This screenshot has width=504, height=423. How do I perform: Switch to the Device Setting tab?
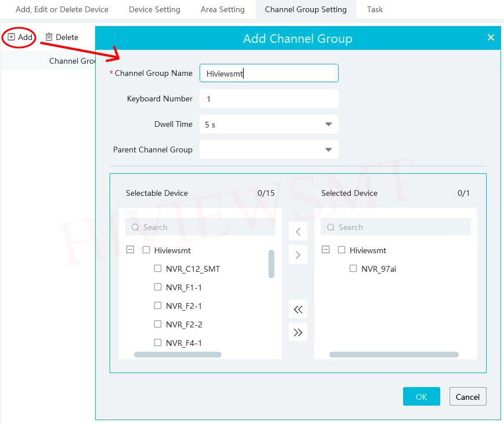154,9
